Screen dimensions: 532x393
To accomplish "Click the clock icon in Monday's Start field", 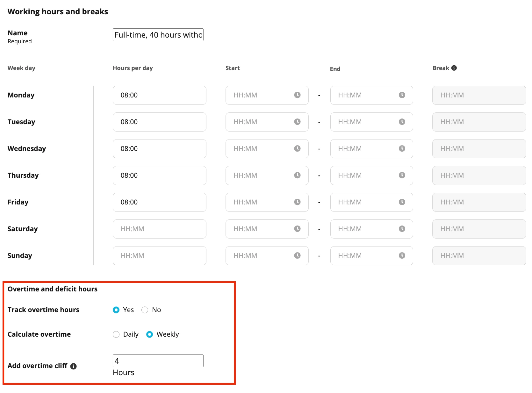I will pyautogui.click(x=297, y=95).
